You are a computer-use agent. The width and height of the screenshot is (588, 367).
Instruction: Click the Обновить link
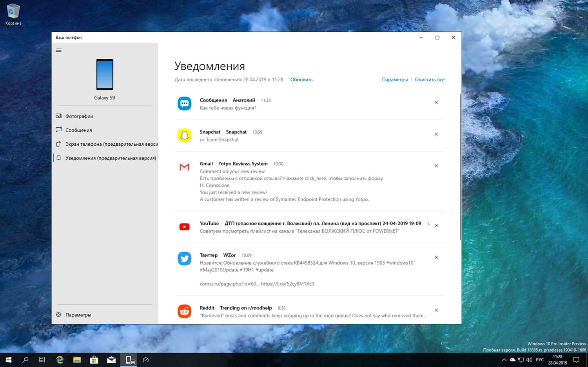tap(301, 80)
